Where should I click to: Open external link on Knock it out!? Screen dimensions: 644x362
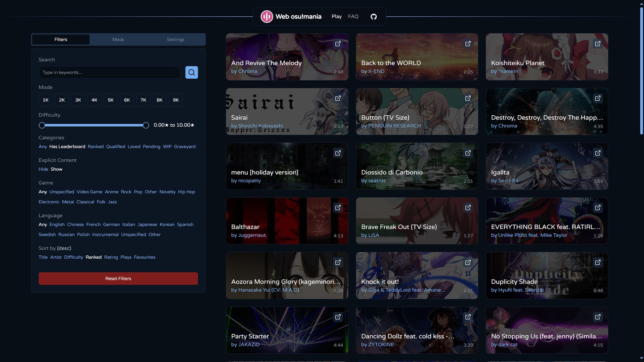pos(468,262)
